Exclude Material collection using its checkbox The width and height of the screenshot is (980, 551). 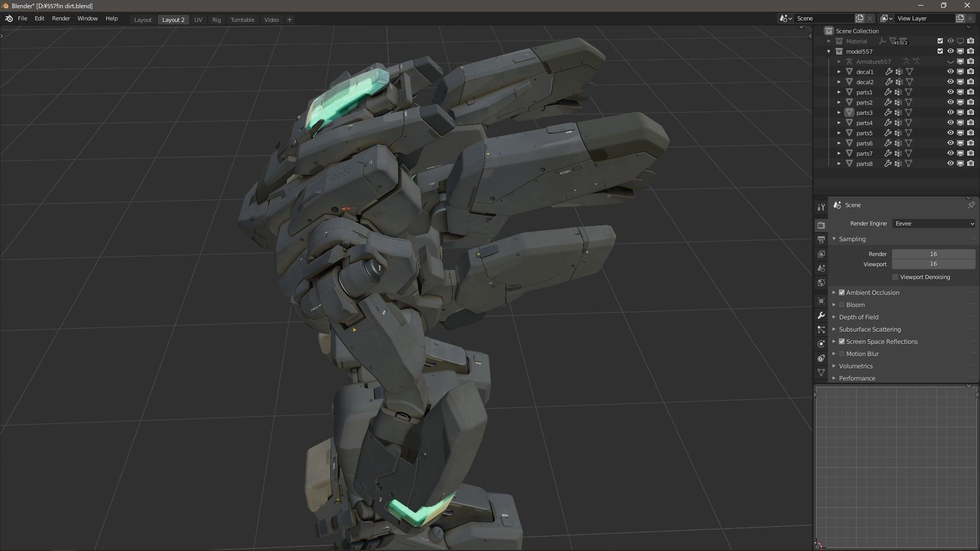click(940, 41)
